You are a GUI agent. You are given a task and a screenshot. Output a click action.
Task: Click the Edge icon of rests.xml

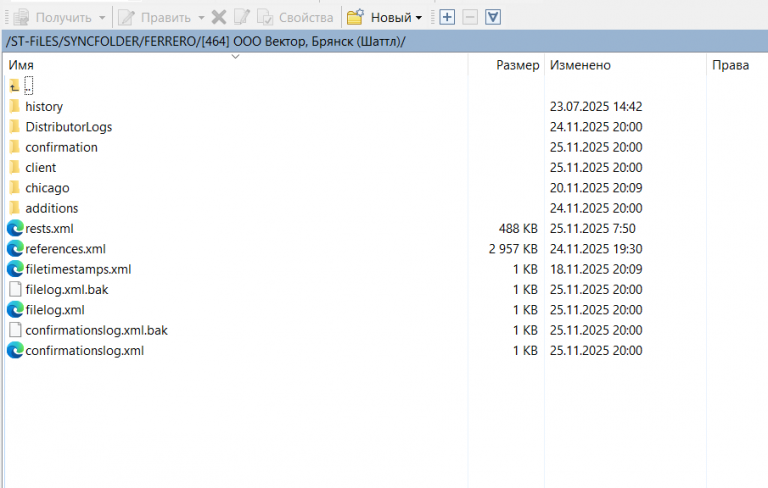15,228
